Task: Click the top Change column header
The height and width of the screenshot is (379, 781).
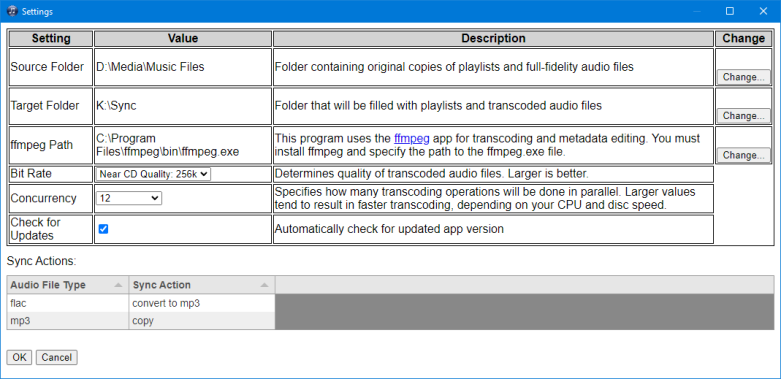Action: (744, 38)
